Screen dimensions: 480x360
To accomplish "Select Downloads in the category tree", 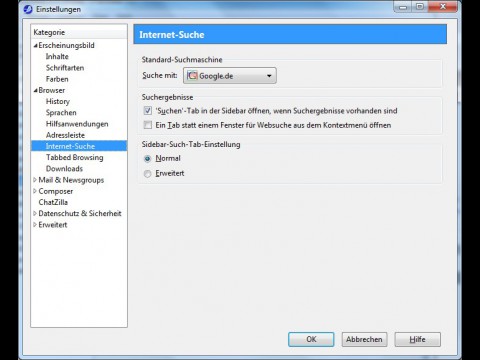I will coord(64,169).
